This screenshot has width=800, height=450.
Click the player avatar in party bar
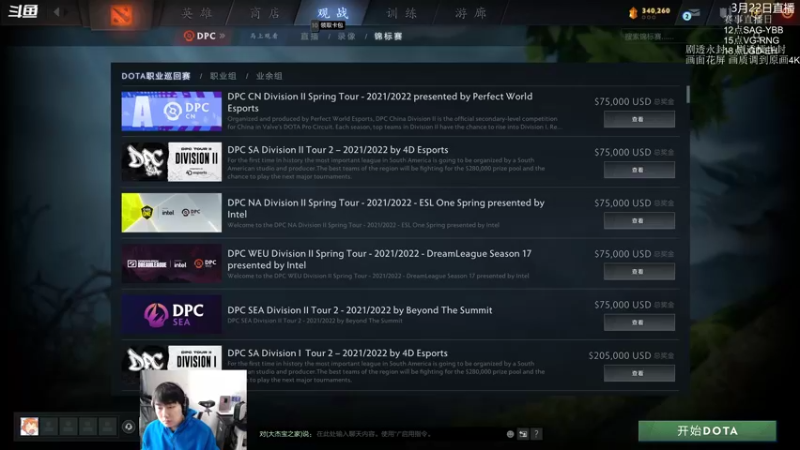click(29, 426)
